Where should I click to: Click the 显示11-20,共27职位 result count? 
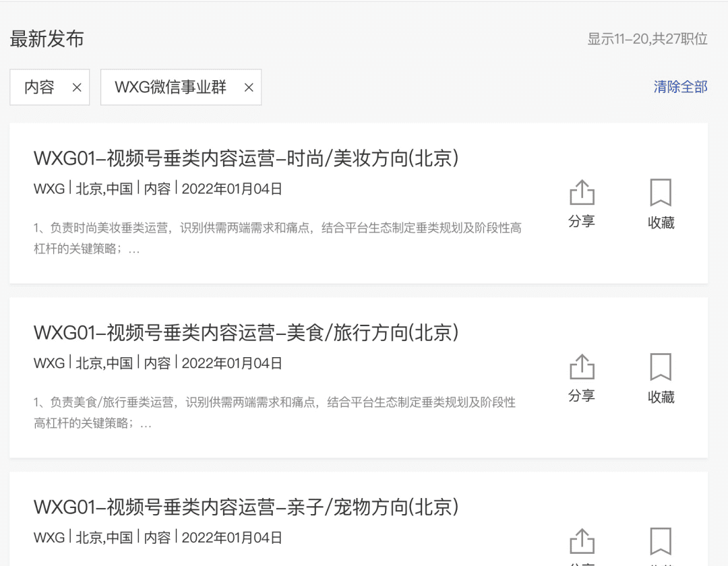pos(647,39)
